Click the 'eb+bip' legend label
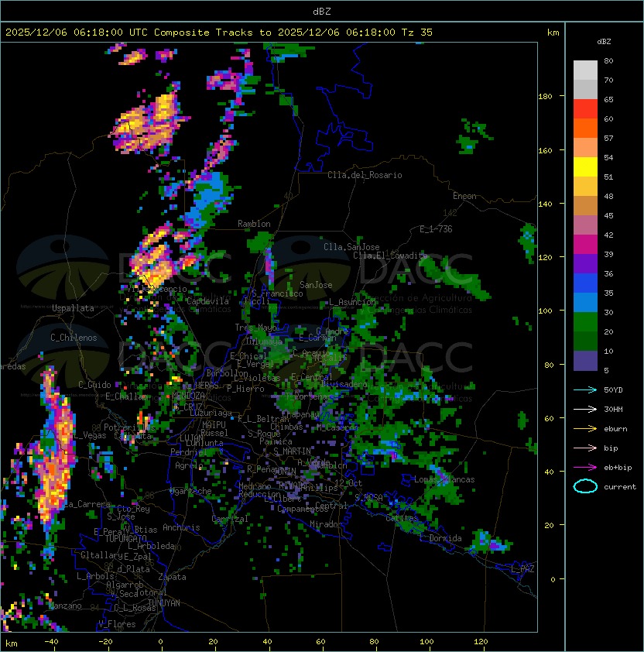 [618, 468]
